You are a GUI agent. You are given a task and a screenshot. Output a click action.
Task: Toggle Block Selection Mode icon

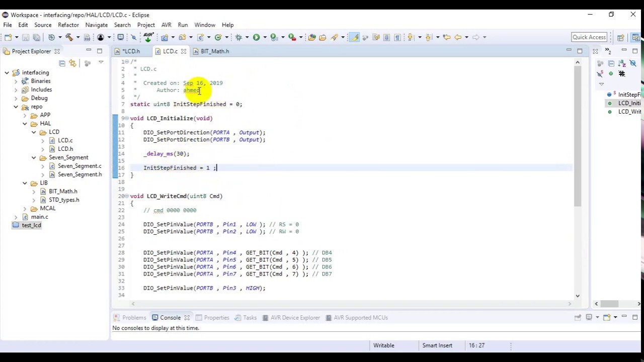[387, 37]
